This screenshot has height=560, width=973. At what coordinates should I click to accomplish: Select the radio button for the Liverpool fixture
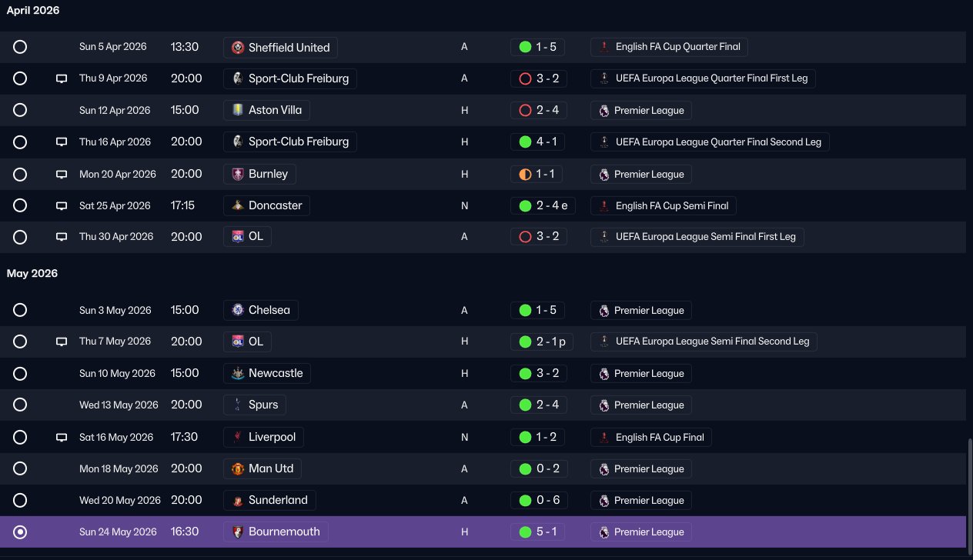[x=20, y=437]
